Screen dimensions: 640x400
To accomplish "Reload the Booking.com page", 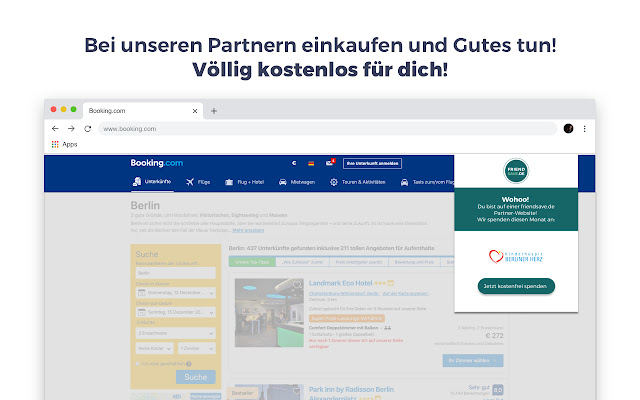I will click(88, 129).
